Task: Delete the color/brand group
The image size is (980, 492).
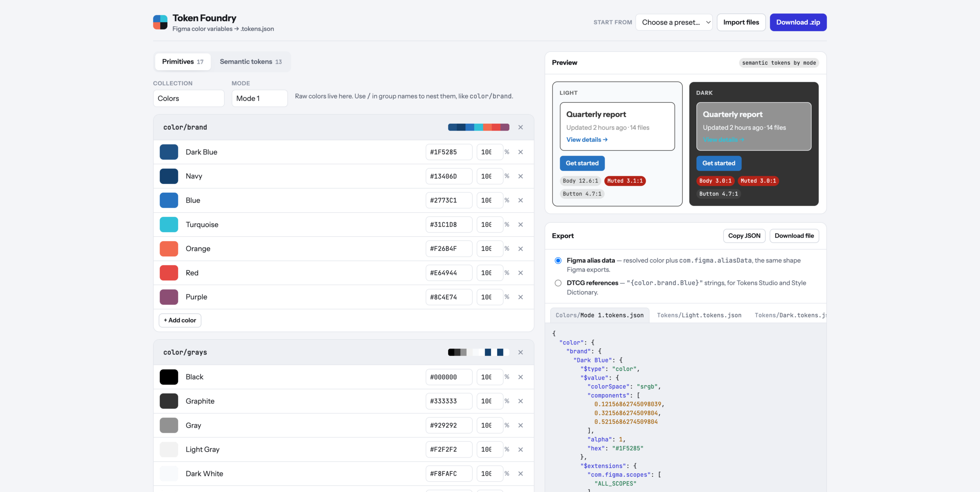Action: tap(521, 127)
